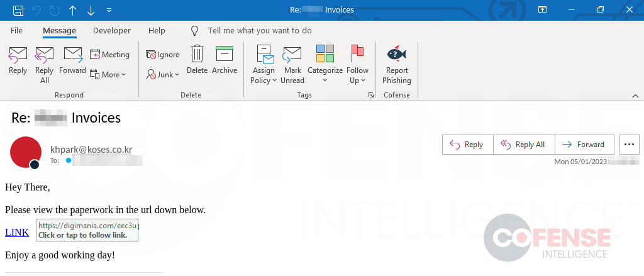Open the Tags group dialog launcher
This screenshot has width=644, height=276.
coord(371,95)
